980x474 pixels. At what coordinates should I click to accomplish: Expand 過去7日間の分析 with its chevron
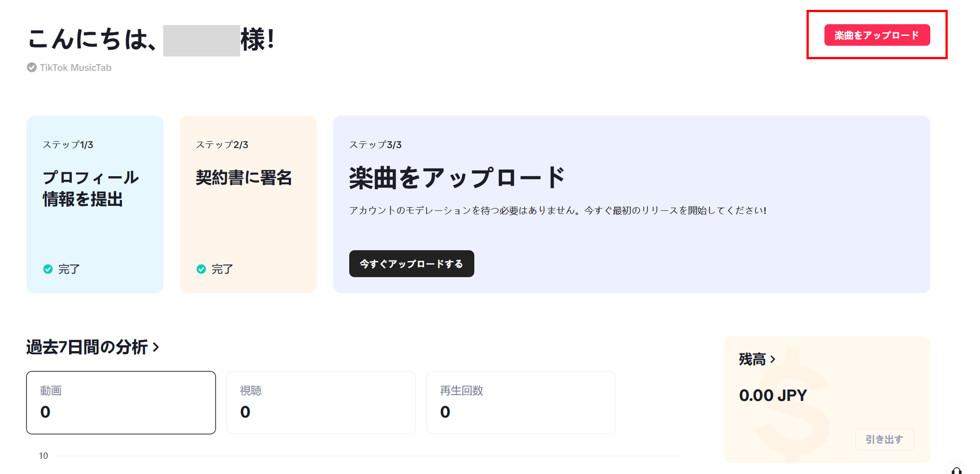coord(156,347)
